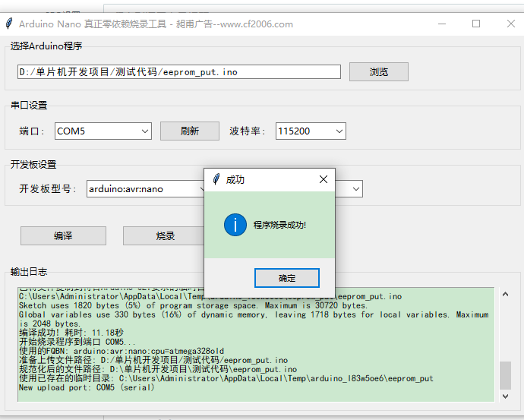Viewport: 524px width, 420px height.
Task: Close the main Arduino Nano tool window
Action: [x=511, y=24]
